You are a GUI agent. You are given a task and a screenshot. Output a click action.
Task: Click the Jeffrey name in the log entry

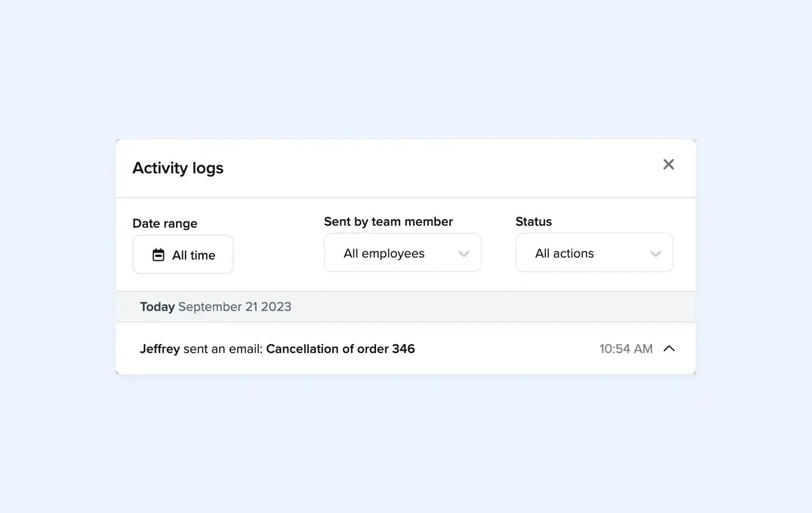[x=160, y=349]
